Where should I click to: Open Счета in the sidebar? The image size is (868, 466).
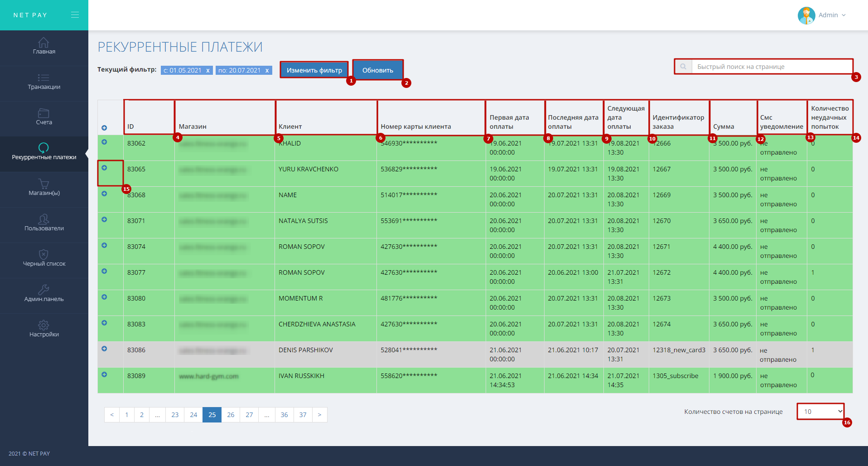pyautogui.click(x=44, y=117)
